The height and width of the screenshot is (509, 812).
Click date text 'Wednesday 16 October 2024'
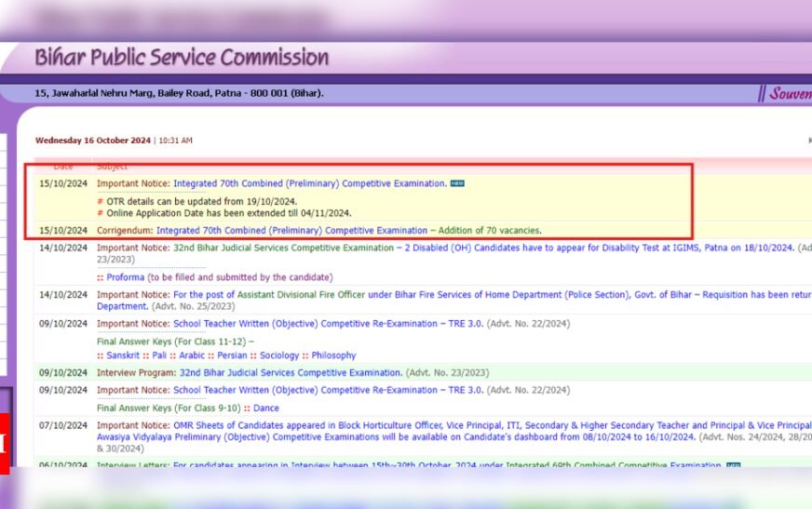click(x=93, y=141)
